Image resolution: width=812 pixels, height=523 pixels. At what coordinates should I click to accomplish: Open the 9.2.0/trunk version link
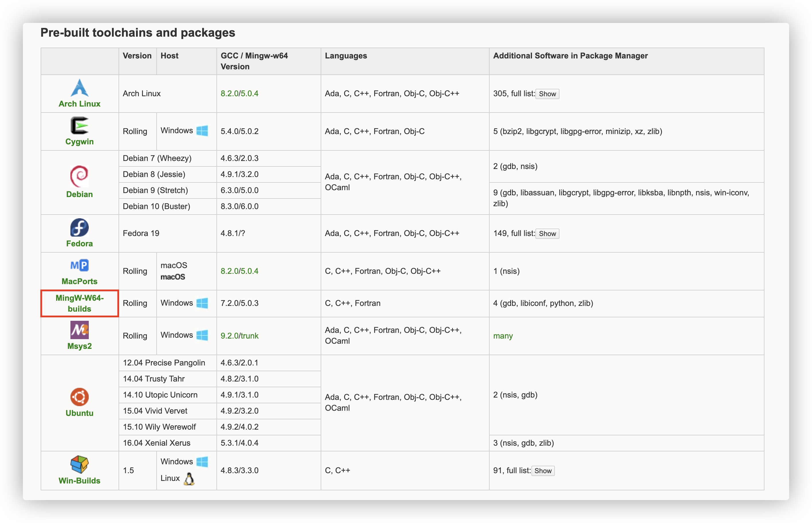[x=239, y=335]
